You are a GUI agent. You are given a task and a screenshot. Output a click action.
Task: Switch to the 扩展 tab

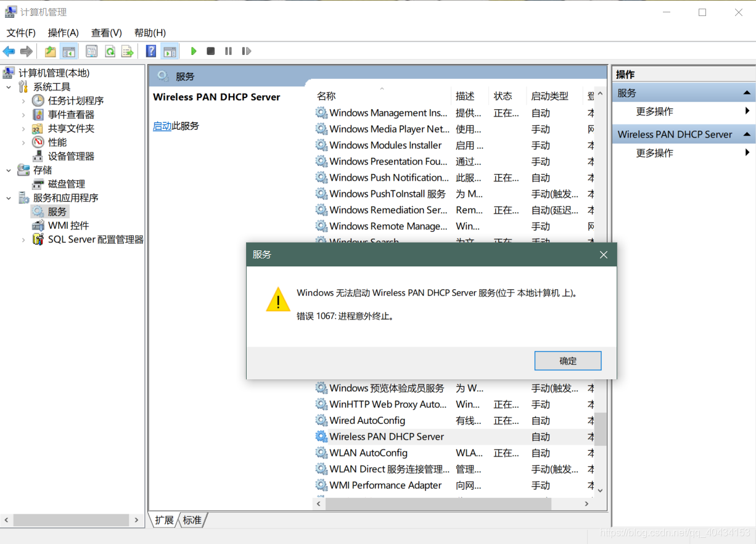165,520
